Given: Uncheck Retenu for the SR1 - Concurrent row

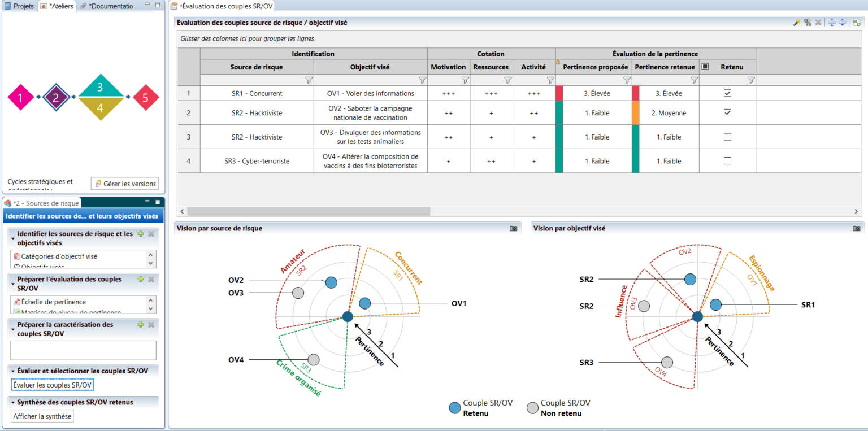Looking at the screenshot, I should pos(727,93).
